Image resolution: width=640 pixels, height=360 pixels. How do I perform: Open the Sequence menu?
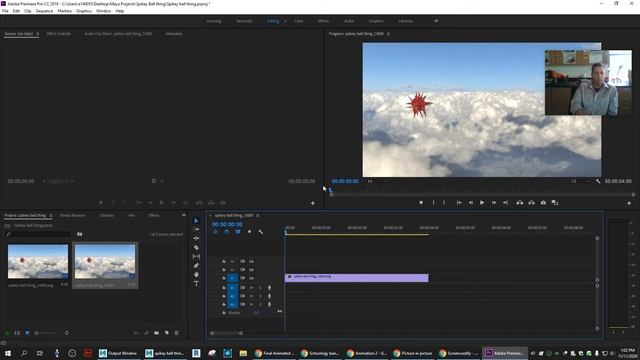tap(44, 11)
